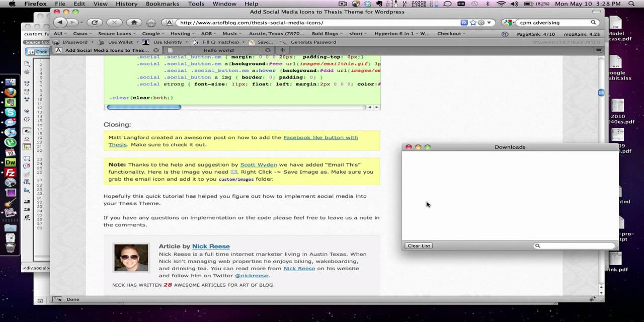
Task: Reload the page with refresh button
Action: pyautogui.click(x=94, y=22)
